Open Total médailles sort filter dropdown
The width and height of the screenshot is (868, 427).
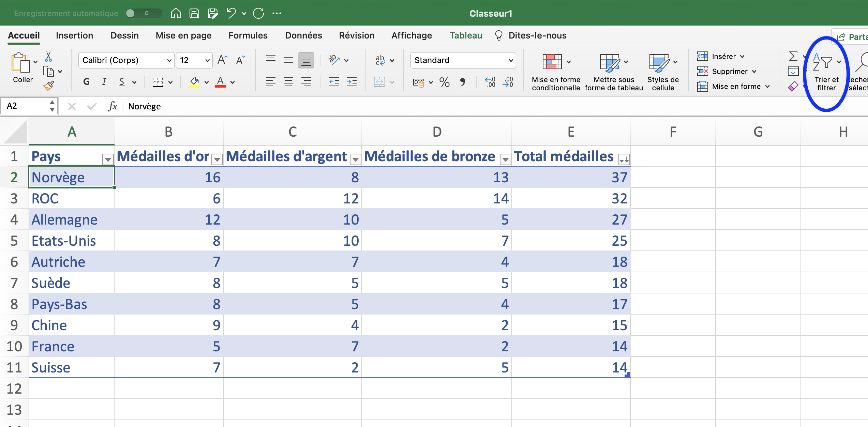[x=624, y=159]
